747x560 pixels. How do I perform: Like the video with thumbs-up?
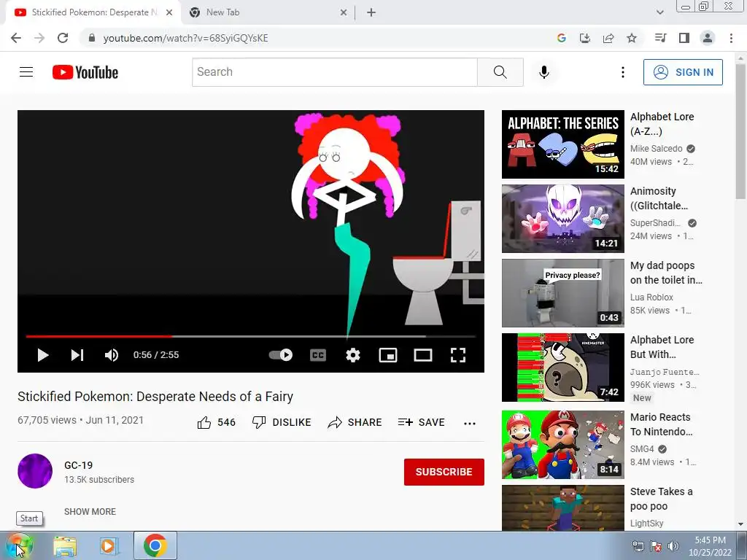pyautogui.click(x=216, y=422)
